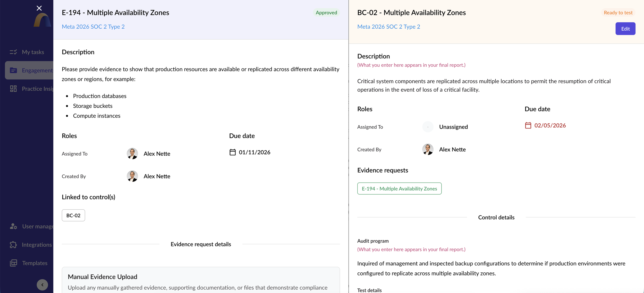Click calendar icon beside 01/11/2026

coord(232,152)
